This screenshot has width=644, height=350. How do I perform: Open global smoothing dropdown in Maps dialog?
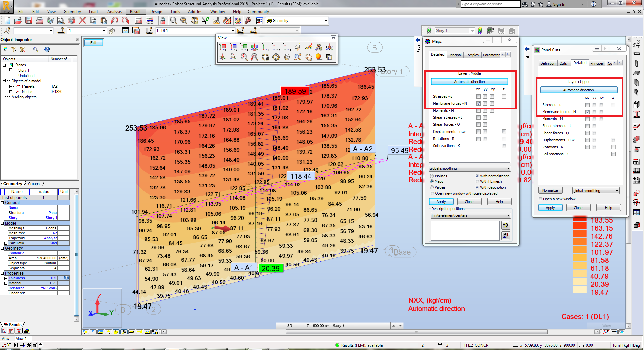[470, 168]
